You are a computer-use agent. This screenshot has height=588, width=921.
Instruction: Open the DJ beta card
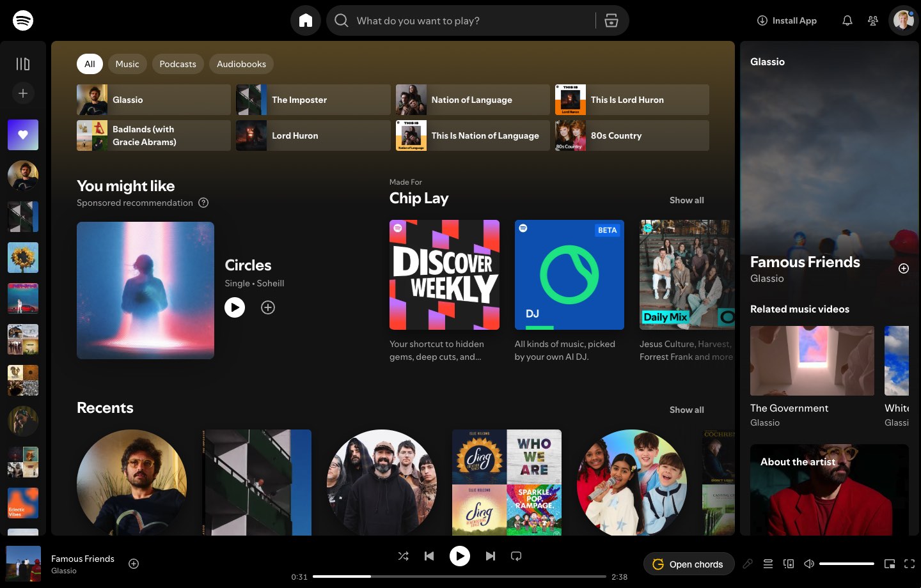pos(569,275)
